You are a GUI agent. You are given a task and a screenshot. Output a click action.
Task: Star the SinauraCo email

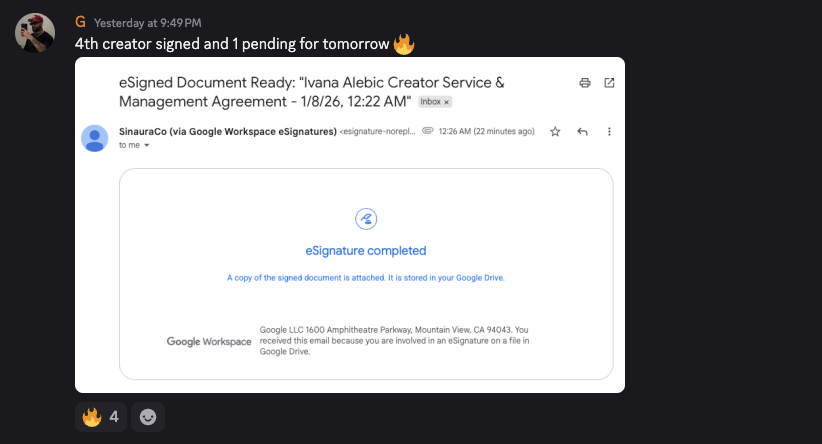[555, 132]
